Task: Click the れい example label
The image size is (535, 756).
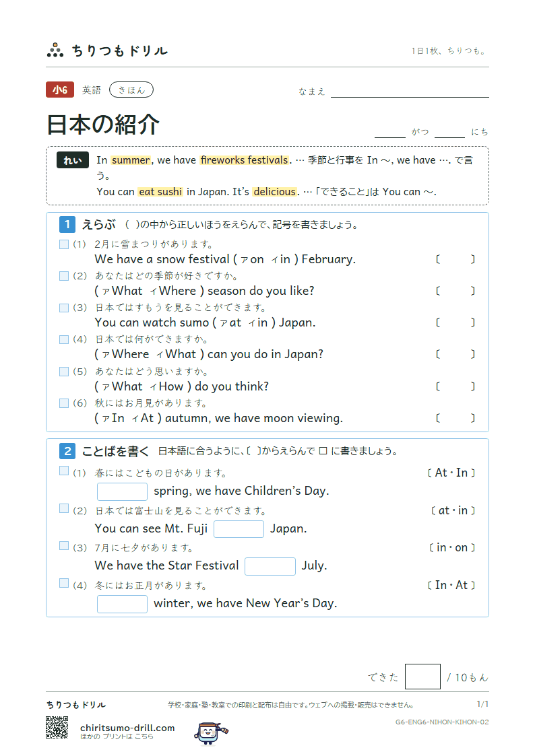Action: pyautogui.click(x=73, y=160)
